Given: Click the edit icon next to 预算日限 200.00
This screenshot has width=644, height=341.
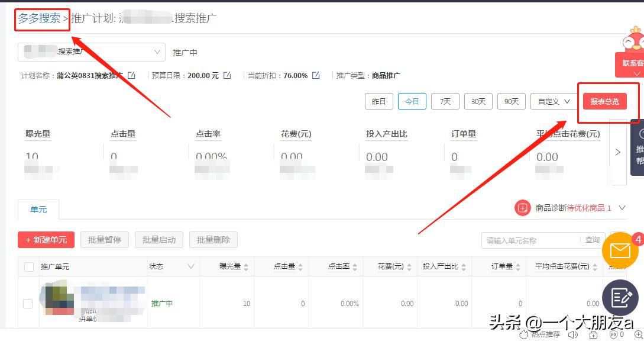Looking at the screenshot, I should [228, 75].
